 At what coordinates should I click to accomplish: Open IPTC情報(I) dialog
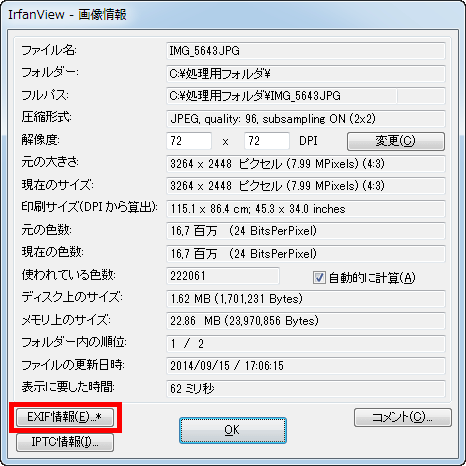tap(65, 442)
